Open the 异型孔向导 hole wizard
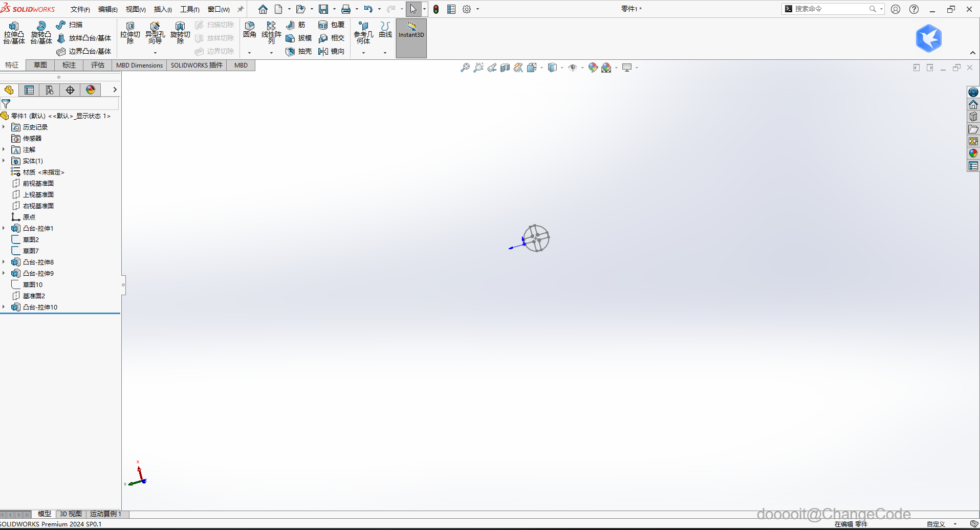980x530 pixels. click(155, 33)
